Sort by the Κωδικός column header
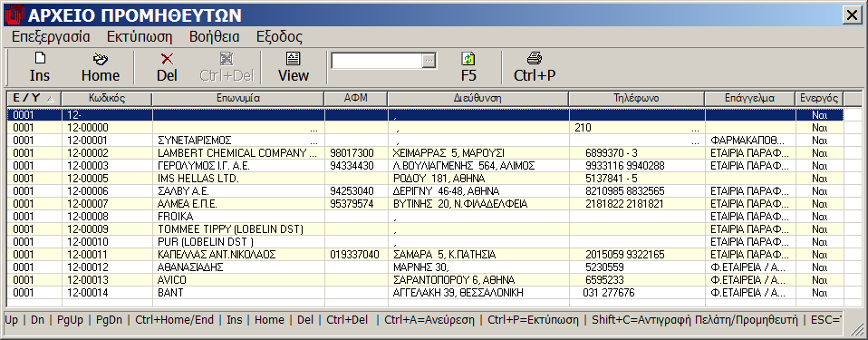The image size is (868, 340). click(x=107, y=99)
